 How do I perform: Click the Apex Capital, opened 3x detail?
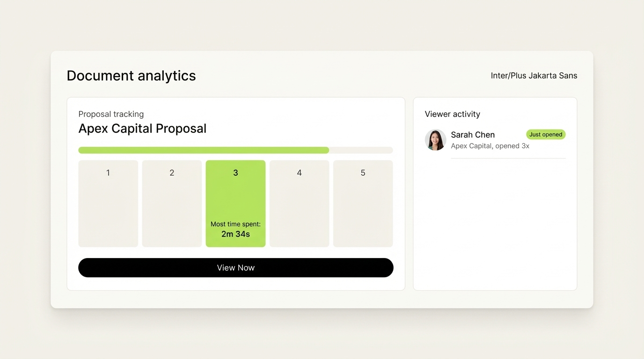pos(490,146)
